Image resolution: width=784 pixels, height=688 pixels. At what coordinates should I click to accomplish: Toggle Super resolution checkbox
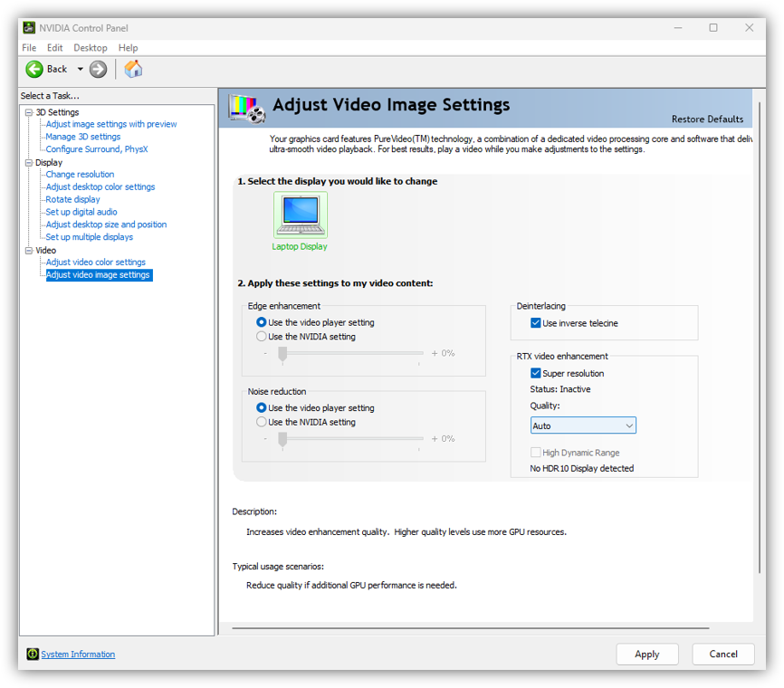tap(536, 374)
